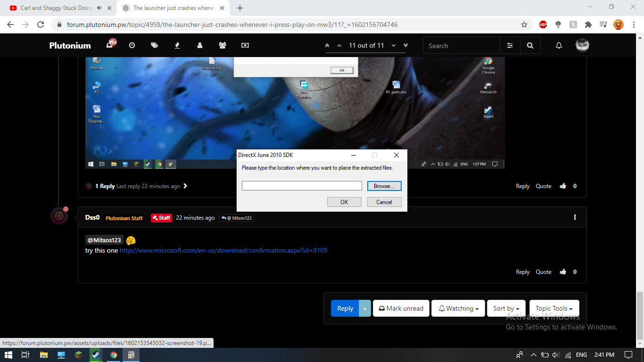Open Steam from the taskbar
This screenshot has height=362, width=644.
[96, 355]
